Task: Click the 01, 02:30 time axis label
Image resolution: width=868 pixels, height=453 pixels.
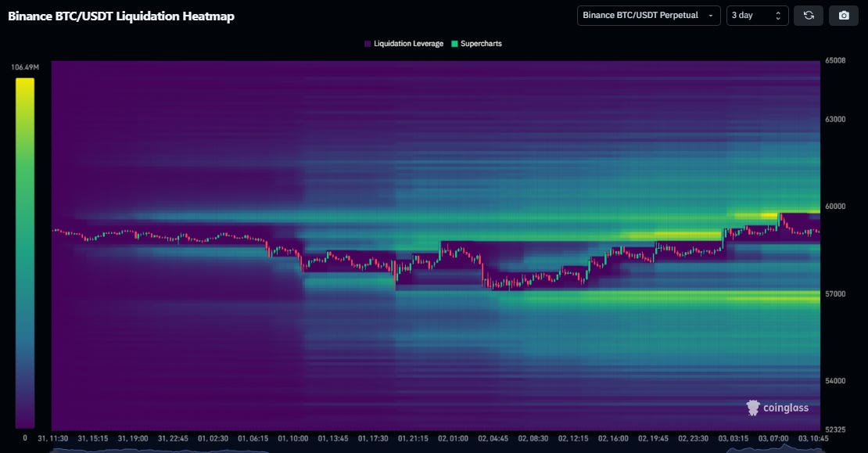Action: (213, 439)
